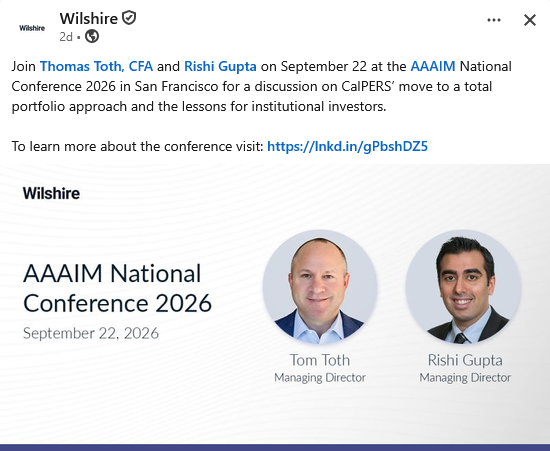The width and height of the screenshot is (550, 451).
Task: Click the 2d post timestamp
Action: pos(66,37)
